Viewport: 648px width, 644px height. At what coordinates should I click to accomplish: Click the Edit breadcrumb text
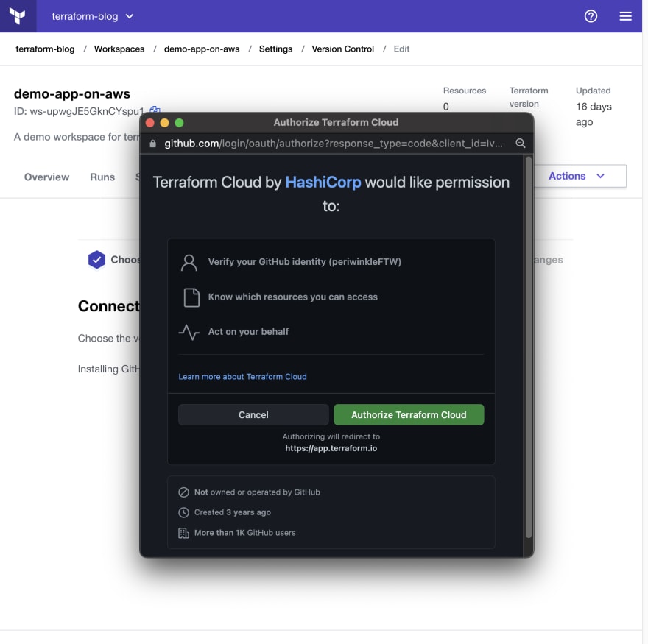401,49
